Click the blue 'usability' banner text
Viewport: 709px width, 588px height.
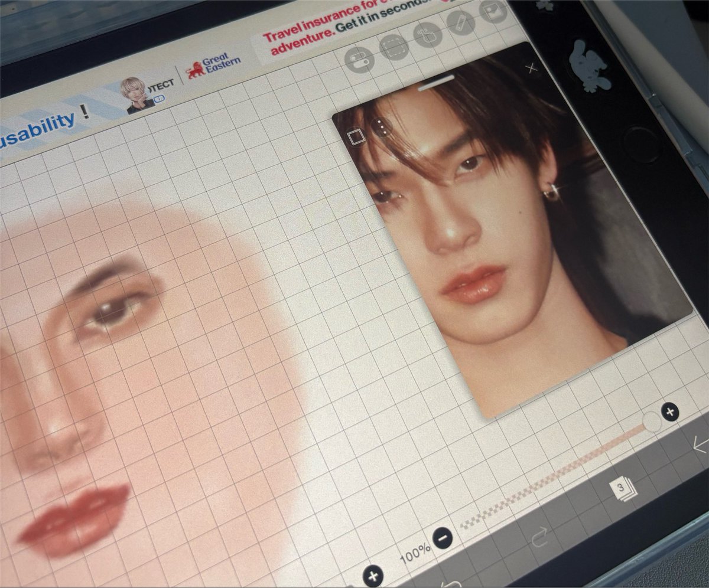[x=37, y=129]
